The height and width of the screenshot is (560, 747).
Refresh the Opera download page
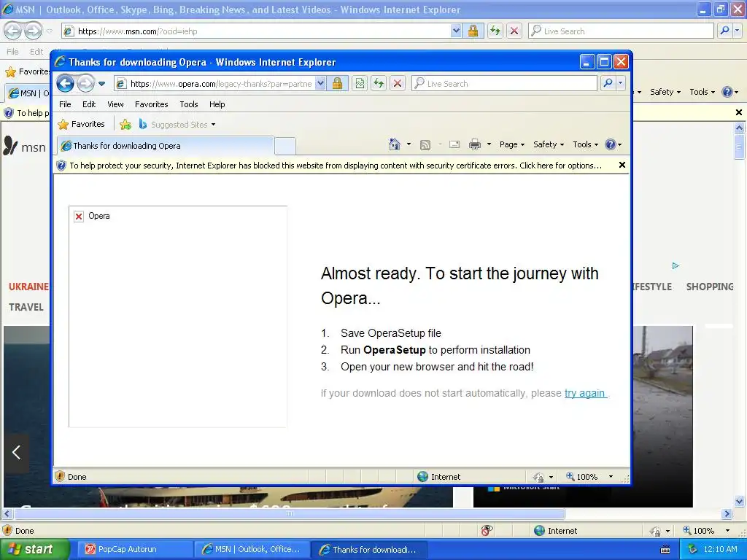coord(379,84)
